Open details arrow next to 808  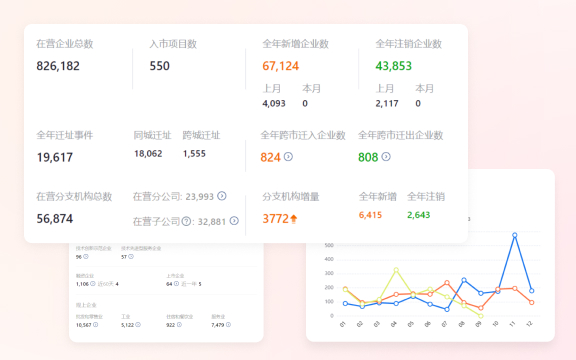(386, 157)
